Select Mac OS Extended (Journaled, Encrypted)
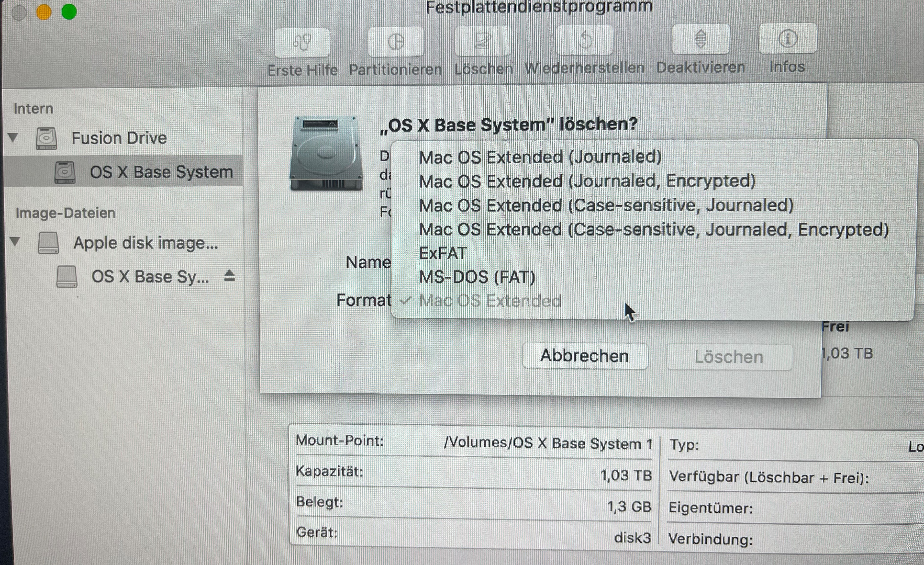Viewport: 924px width, 565px height. click(587, 181)
